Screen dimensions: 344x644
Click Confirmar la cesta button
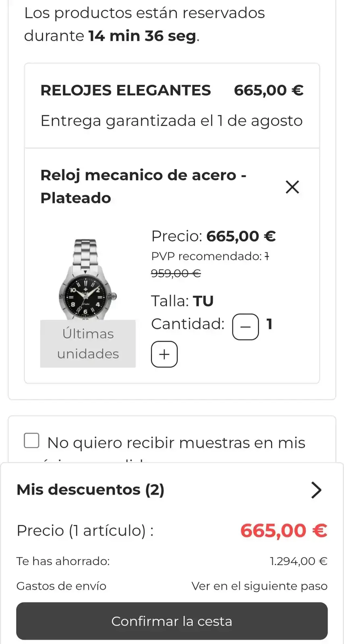(x=172, y=621)
